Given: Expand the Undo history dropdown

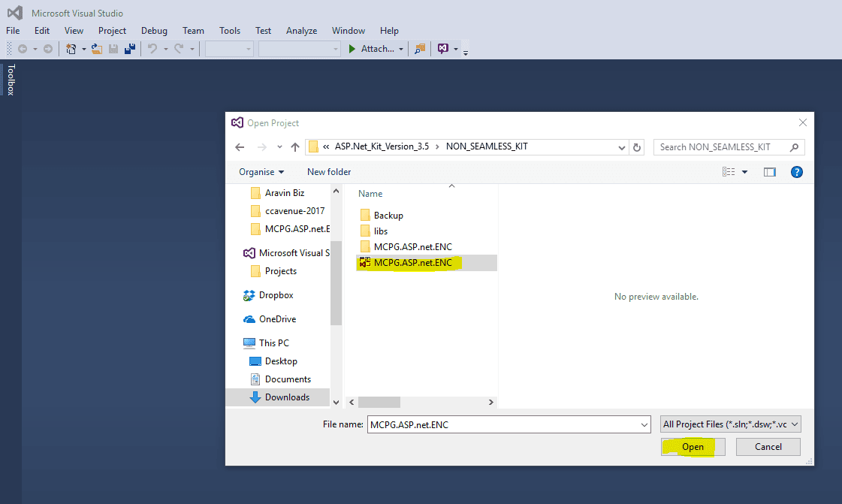Looking at the screenshot, I should click(165, 50).
